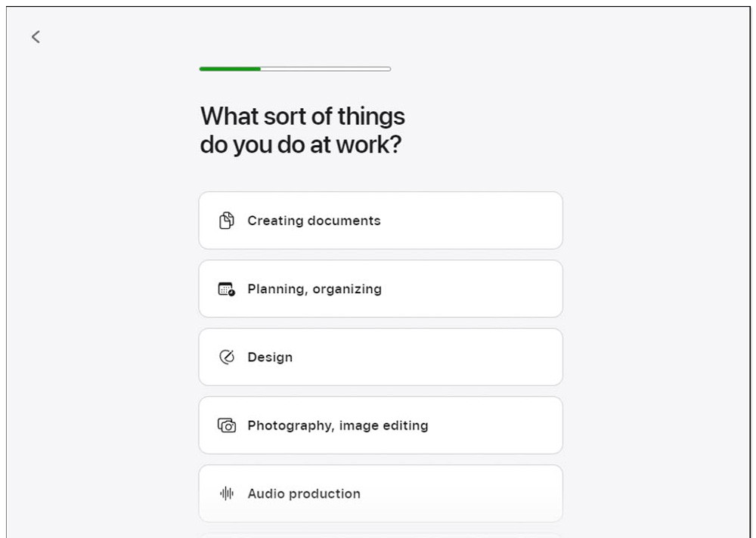Click the partially visible option card below Audio production
Image resolution: width=756 pixels, height=538 pixels.
pyautogui.click(x=380, y=535)
